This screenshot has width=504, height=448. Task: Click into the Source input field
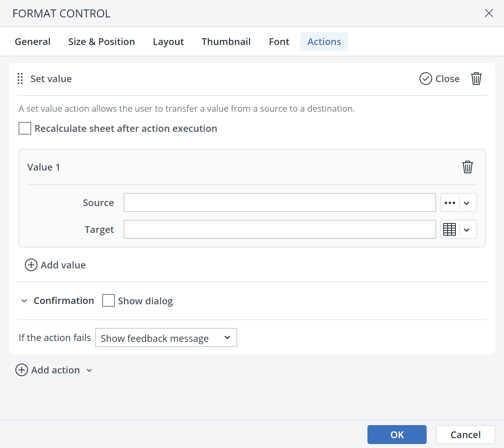(x=280, y=202)
